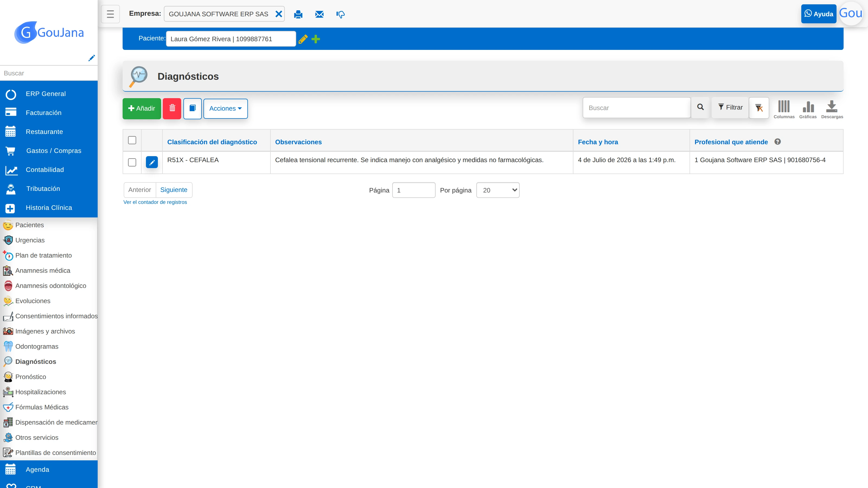
Task: Open WhatsApp Ayuda help button
Action: [818, 14]
